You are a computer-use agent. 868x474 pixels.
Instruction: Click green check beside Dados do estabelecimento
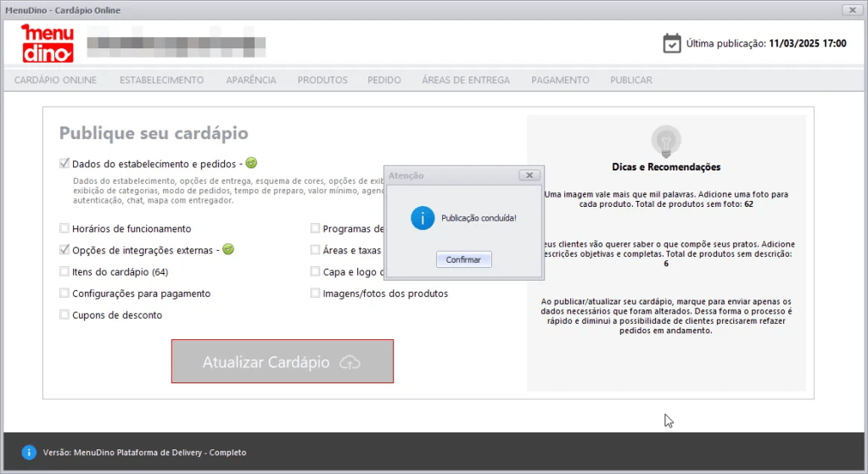(251, 163)
